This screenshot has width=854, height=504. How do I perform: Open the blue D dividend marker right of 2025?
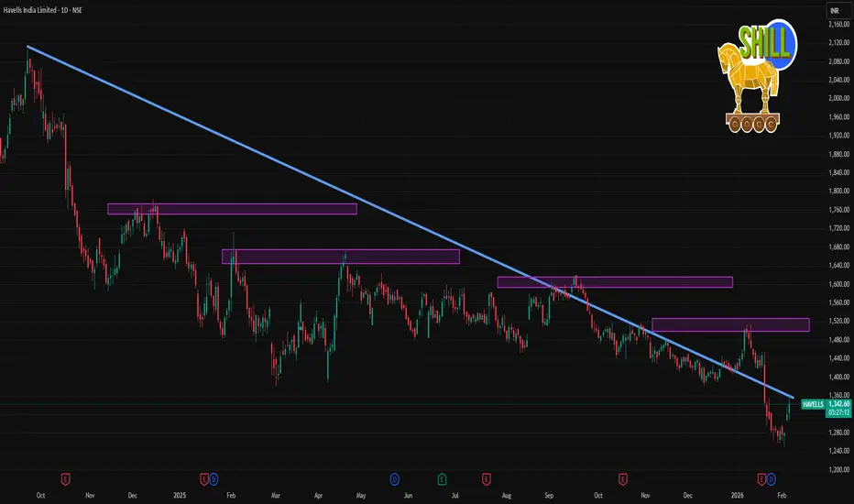(213, 479)
